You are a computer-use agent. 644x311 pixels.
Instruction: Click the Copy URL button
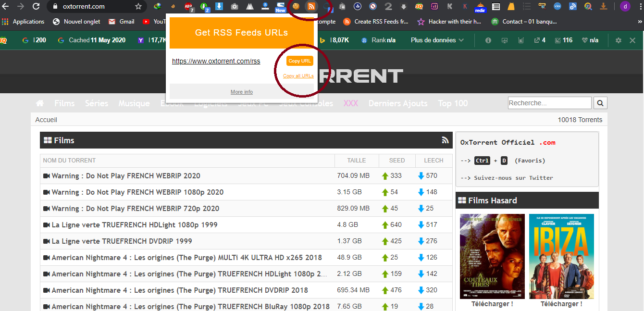pyautogui.click(x=300, y=61)
